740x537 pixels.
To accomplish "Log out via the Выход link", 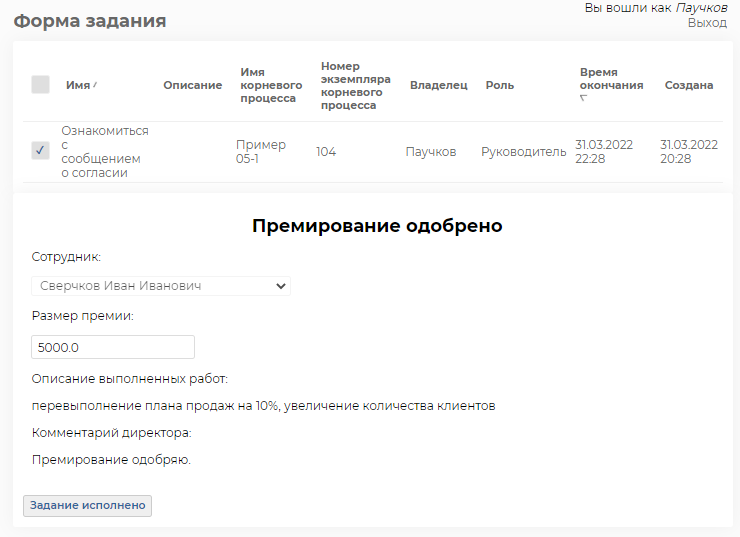I will point(707,22).
